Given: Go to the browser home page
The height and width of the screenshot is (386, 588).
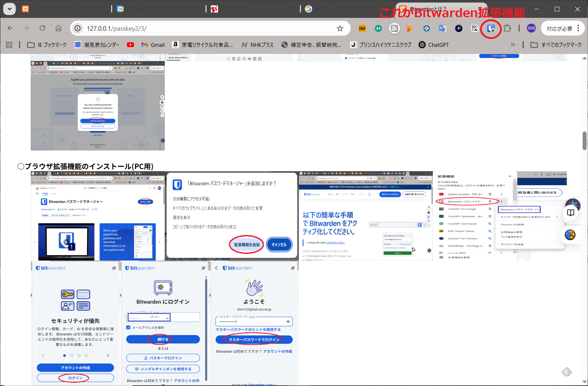Looking at the screenshot, I should coord(58,28).
